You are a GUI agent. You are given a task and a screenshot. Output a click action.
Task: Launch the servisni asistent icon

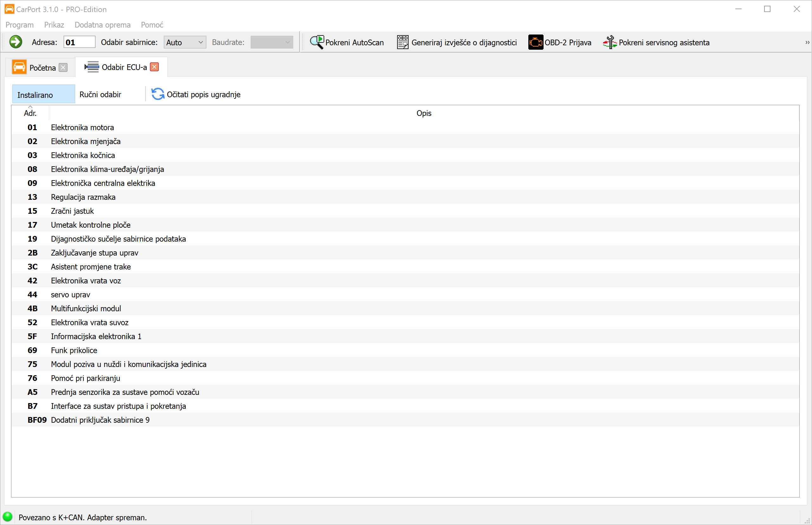tap(610, 42)
